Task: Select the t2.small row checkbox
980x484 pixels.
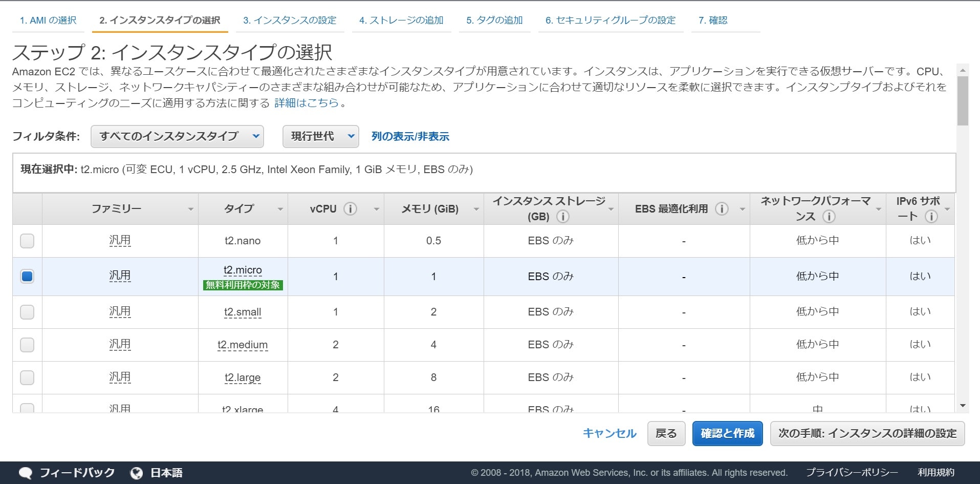Action: pyautogui.click(x=27, y=312)
